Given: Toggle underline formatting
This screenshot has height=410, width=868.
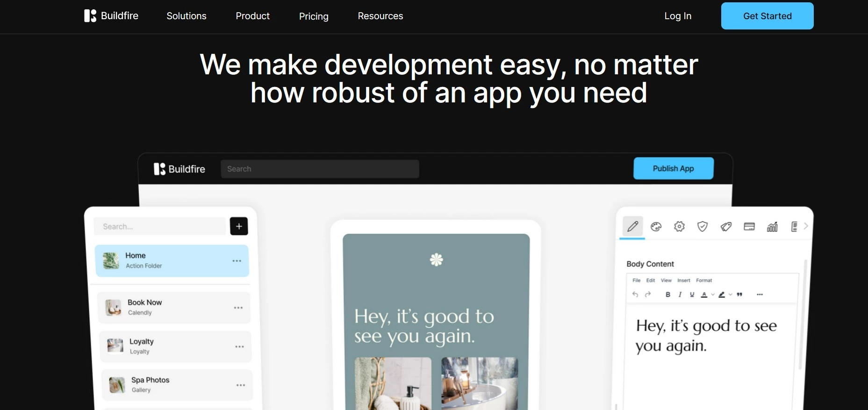Looking at the screenshot, I should [692, 295].
